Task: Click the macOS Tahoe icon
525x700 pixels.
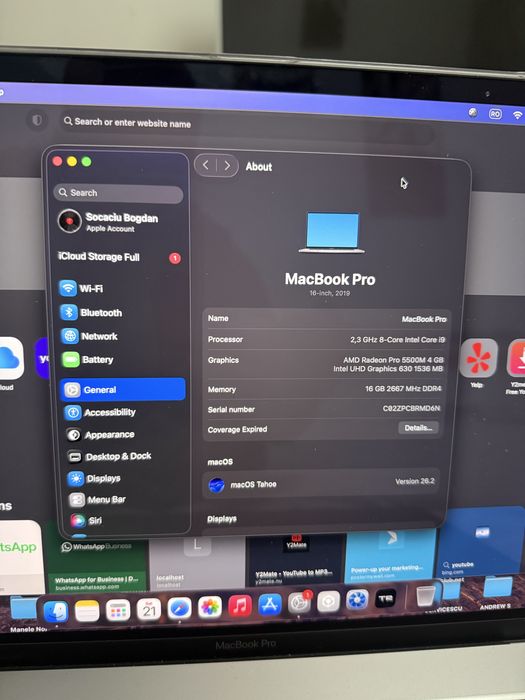Action: (x=217, y=484)
